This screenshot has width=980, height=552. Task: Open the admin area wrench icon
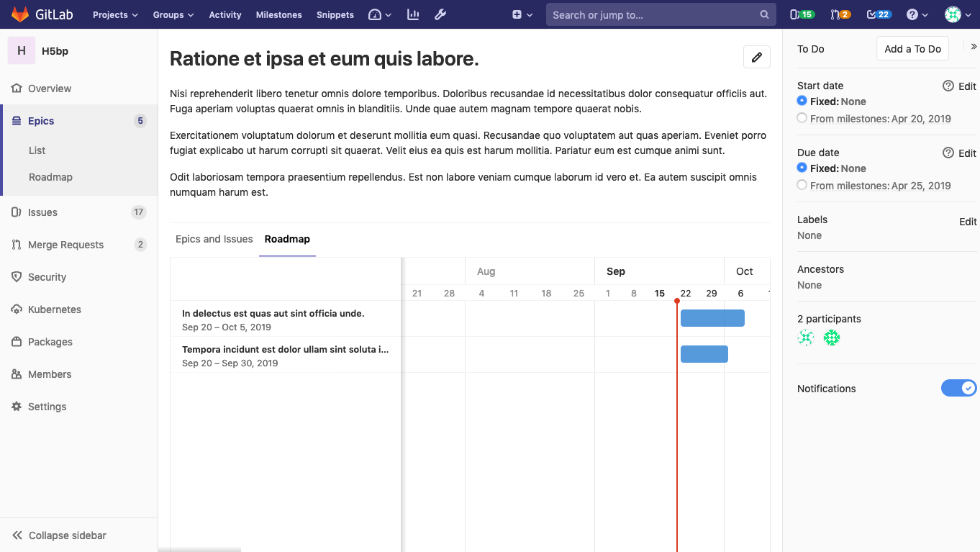[x=441, y=14]
